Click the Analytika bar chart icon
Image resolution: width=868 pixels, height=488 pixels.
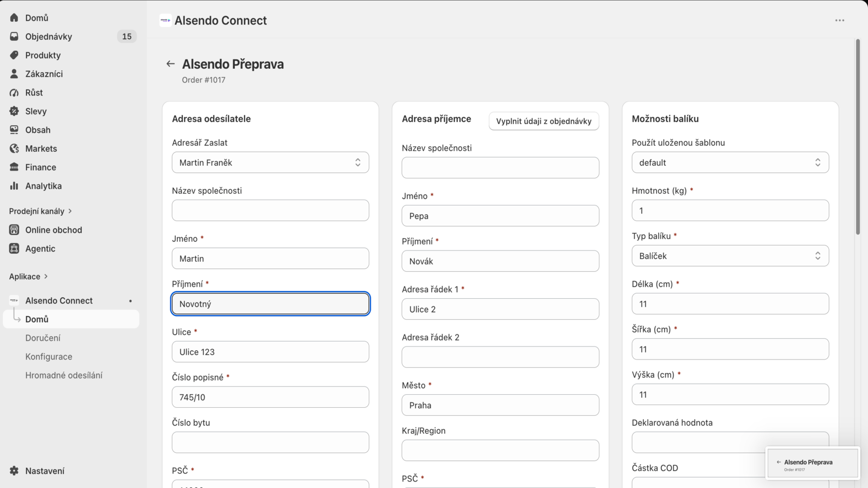pos(14,186)
